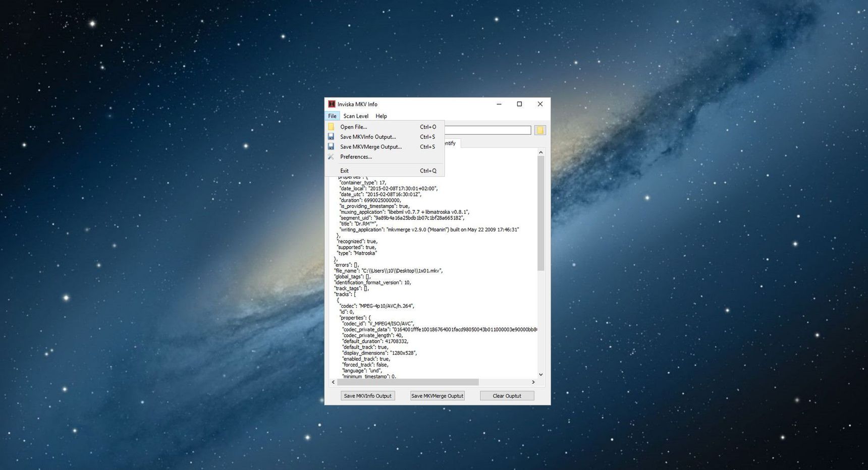Click the "container_type": 17 line

pyautogui.click(x=363, y=183)
